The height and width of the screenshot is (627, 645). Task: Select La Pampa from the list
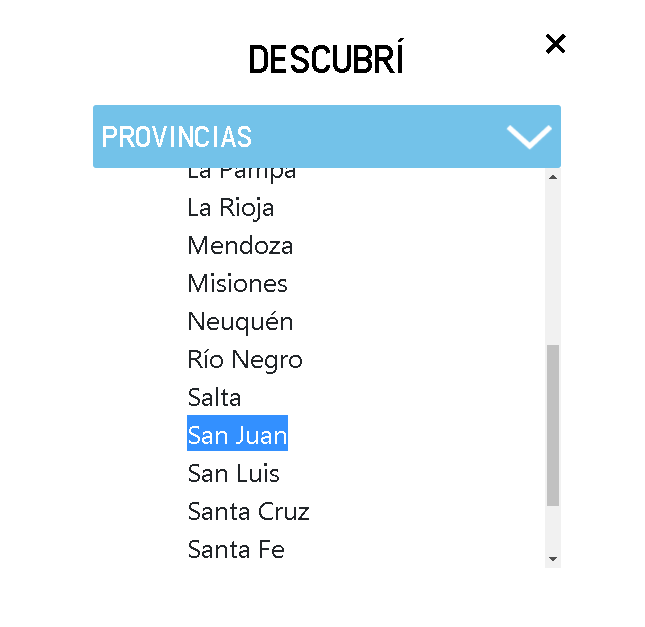pyautogui.click(x=242, y=174)
